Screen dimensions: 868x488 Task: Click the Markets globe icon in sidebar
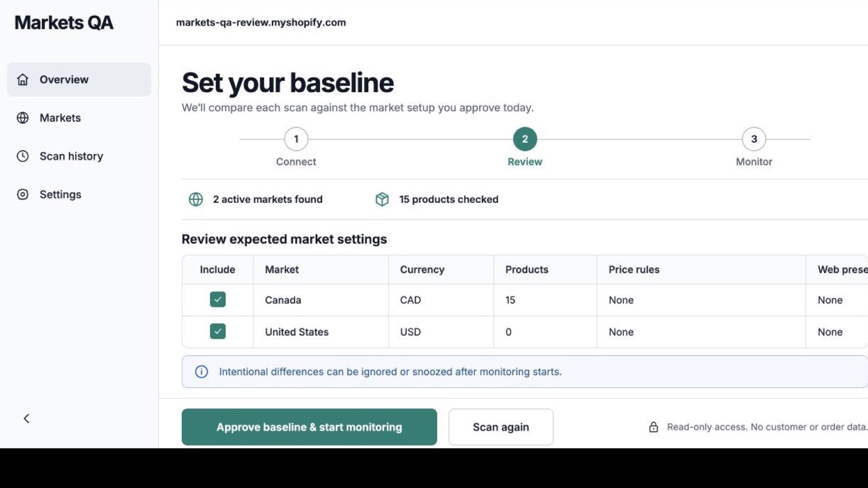coord(23,118)
